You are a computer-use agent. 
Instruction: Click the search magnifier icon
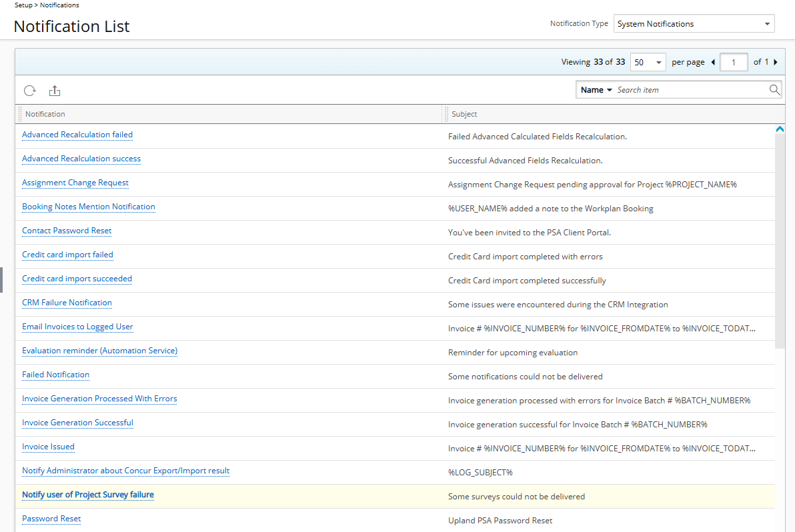click(x=774, y=90)
